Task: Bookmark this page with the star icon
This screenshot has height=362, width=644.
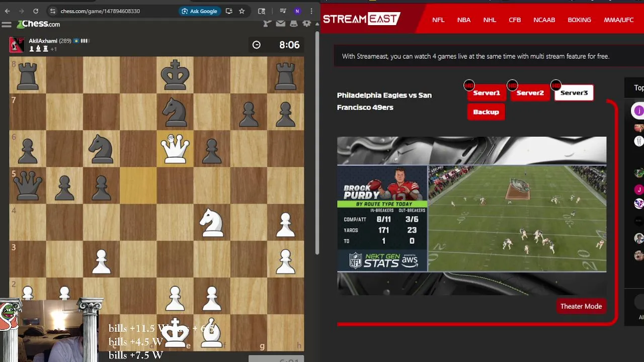Action: tap(242, 11)
